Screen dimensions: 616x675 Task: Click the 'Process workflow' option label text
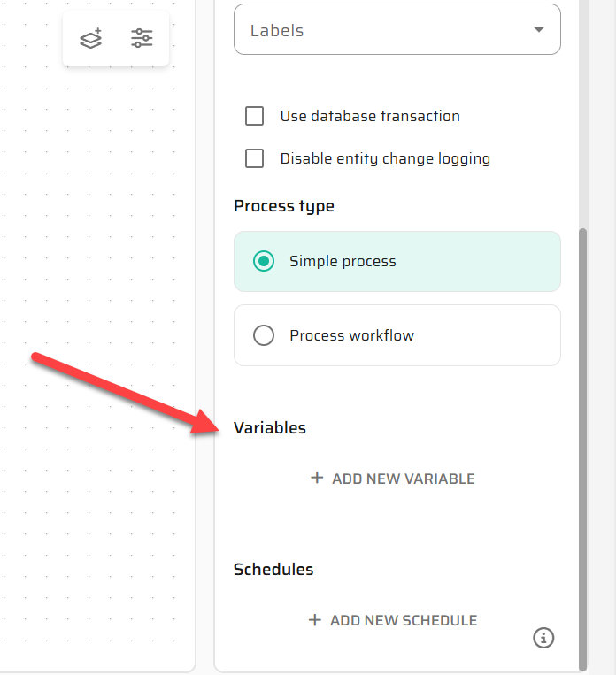[351, 335]
